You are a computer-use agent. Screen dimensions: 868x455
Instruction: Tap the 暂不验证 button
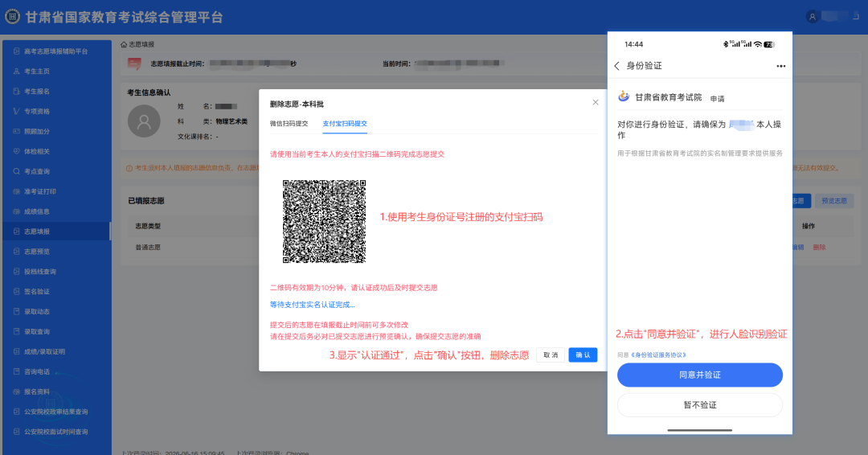point(700,404)
